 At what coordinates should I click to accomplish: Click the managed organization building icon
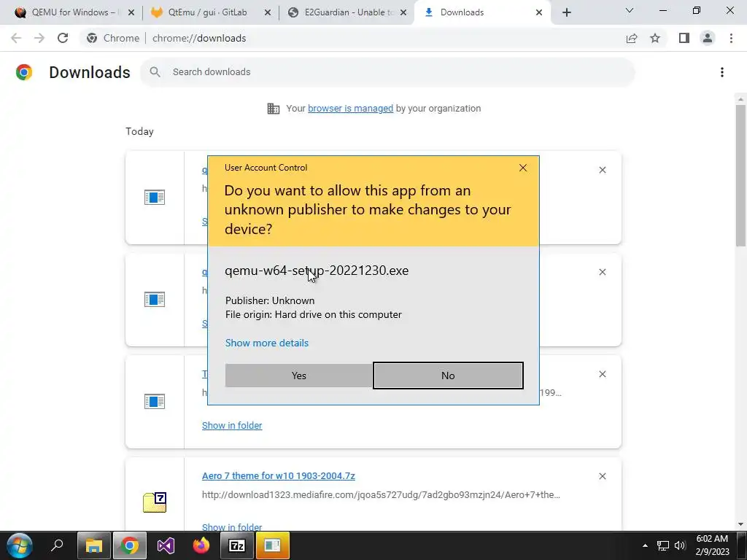(273, 109)
